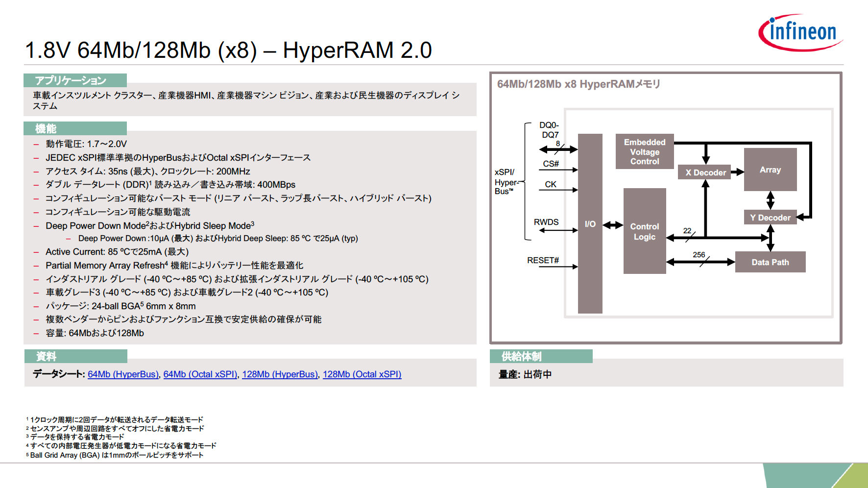The width and height of the screenshot is (868, 488).
Task: Click the Deep Power Down :10μA sub-bullet
Action: click(218, 239)
